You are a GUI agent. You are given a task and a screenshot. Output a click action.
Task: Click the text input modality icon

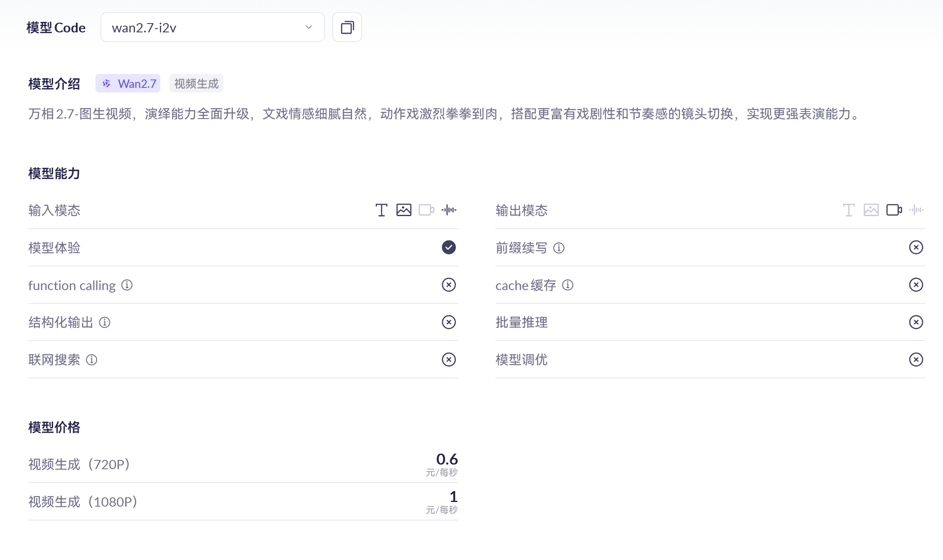[x=381, y=210]
